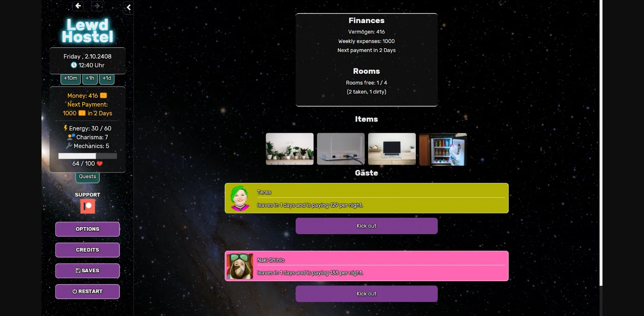Skip ahead one day with +1d
Viewport: 644px width, 316px height.
pyautogui.click(x=106, y=78)
